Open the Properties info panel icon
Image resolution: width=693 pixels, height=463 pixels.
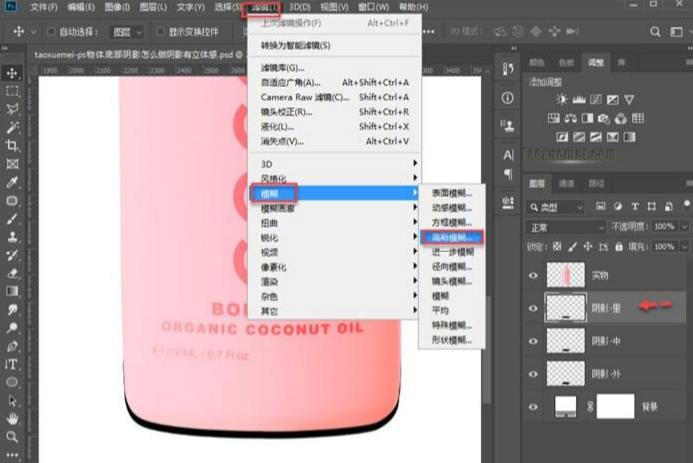point(508,98)
